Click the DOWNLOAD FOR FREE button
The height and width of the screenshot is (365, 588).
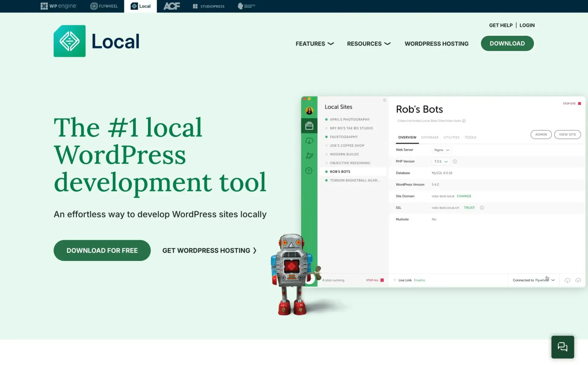click(x=102, y=250)
